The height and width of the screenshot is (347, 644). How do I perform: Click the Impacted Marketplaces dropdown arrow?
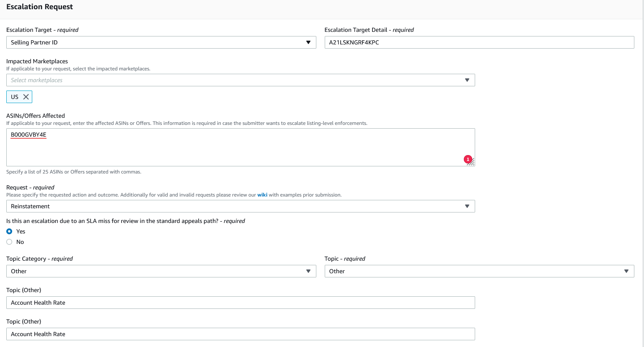coord(467,80)
